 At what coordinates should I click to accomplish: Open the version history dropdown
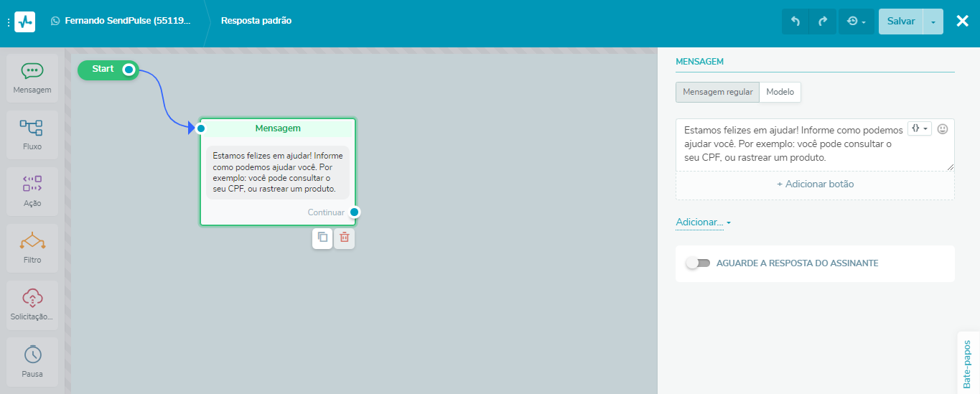click(857, 22)
